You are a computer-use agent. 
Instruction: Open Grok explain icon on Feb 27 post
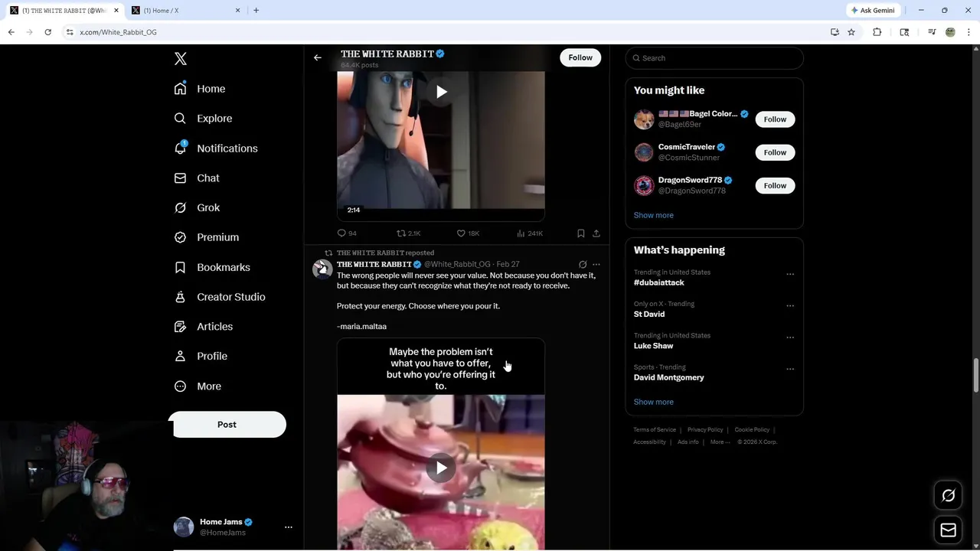point(583,265)
